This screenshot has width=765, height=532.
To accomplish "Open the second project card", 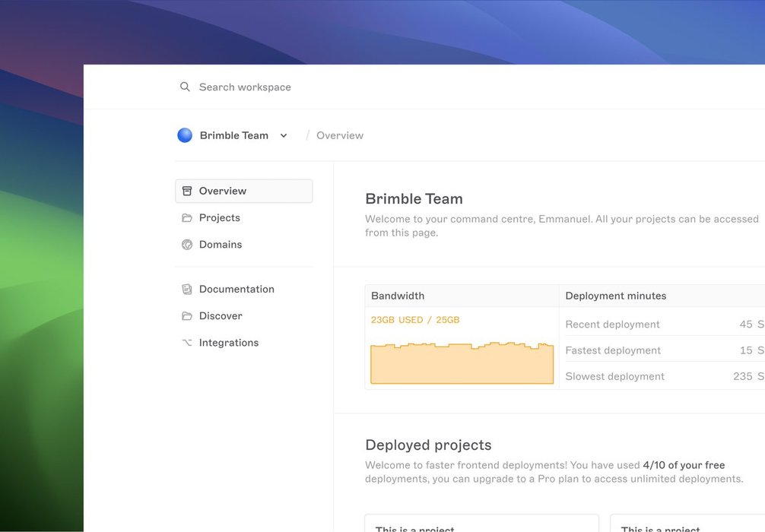I will coord(687,524).
